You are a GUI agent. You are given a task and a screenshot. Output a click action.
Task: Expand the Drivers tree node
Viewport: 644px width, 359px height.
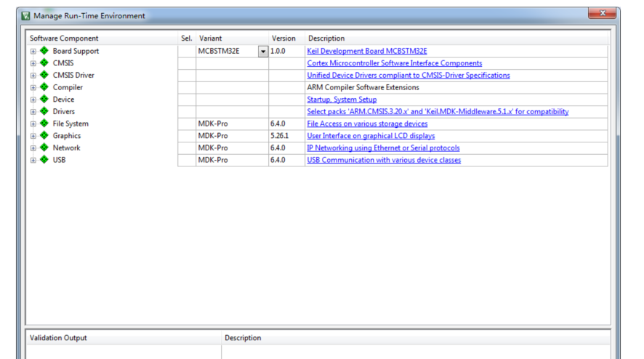coord(33,112)
